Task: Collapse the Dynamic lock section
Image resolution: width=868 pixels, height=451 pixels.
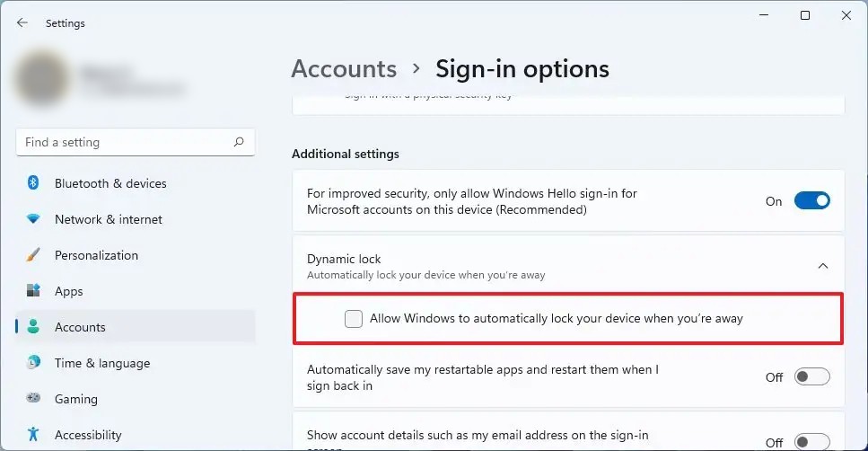Action: click(823, 266)
